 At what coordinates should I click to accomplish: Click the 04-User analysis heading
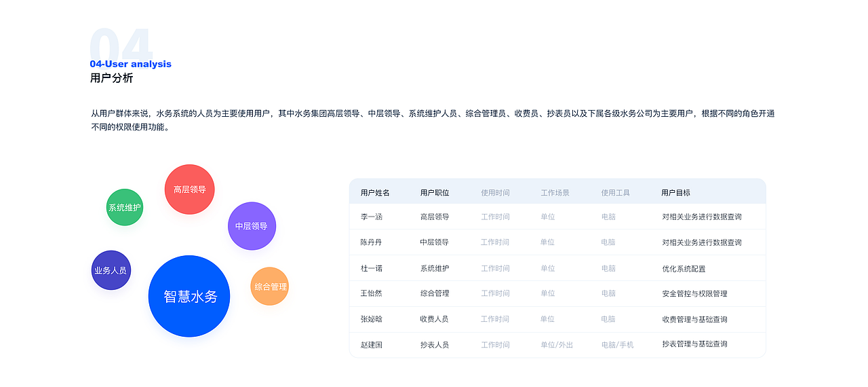(131, 64)
